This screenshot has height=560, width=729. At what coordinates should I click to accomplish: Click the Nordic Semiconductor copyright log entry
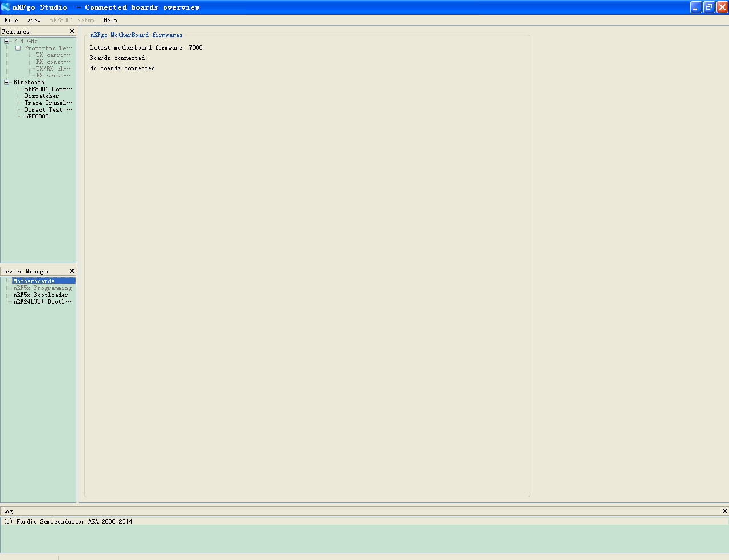tap(68, 522)
